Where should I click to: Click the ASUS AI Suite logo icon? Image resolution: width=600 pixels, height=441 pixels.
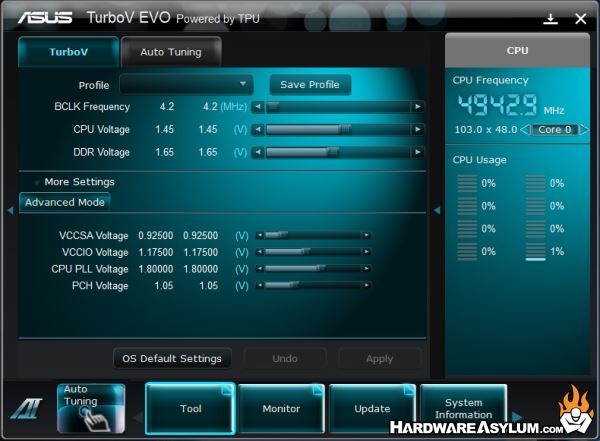(26, 408)
